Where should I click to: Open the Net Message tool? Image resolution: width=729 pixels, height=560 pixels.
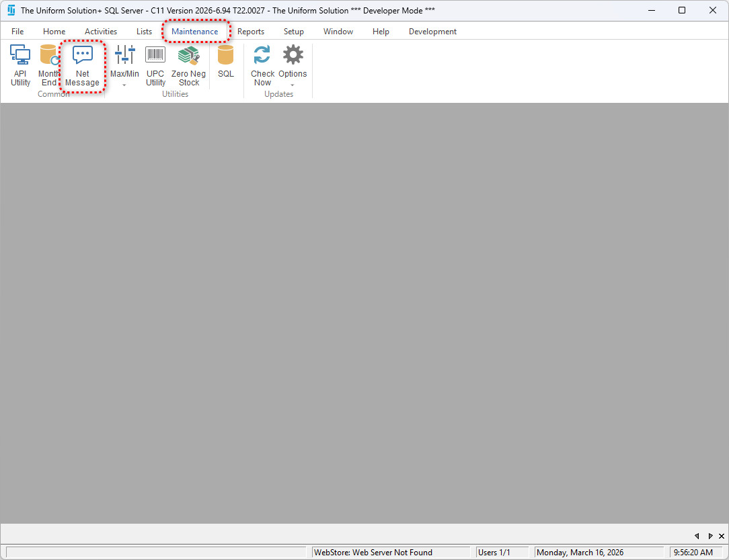click(82, 66)
